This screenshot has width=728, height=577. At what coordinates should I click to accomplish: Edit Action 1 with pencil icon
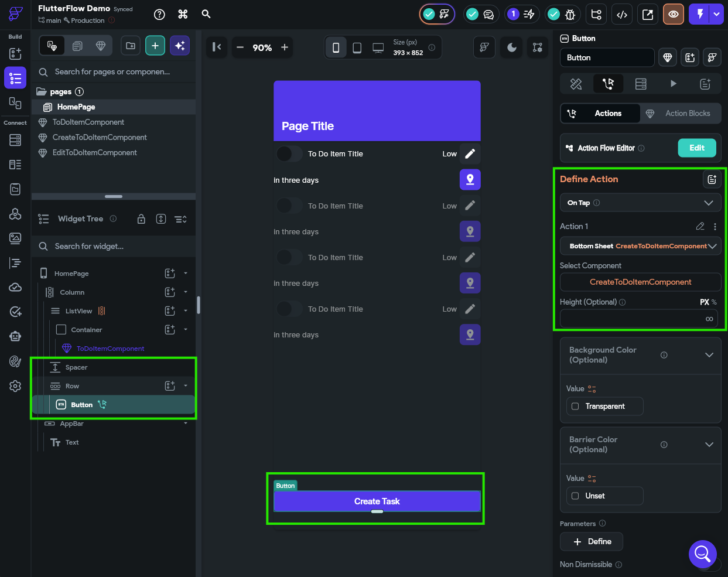700,226
